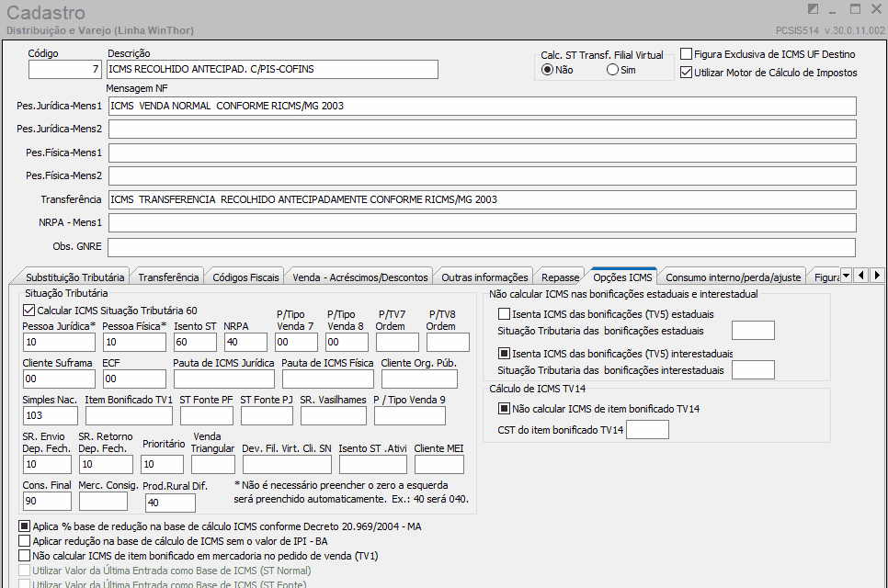
Task: Select the Opções ICMS tab
Action: [x=622, y=277]
